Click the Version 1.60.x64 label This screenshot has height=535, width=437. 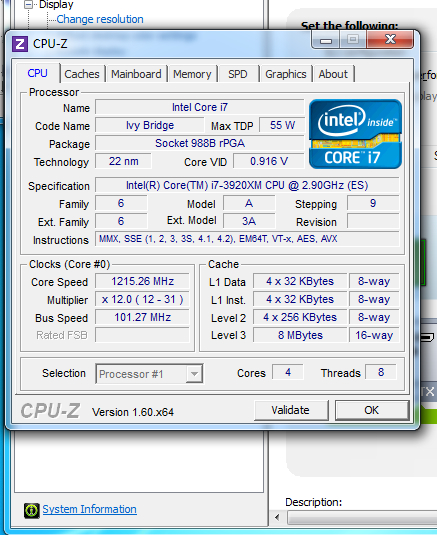(133, 412)
